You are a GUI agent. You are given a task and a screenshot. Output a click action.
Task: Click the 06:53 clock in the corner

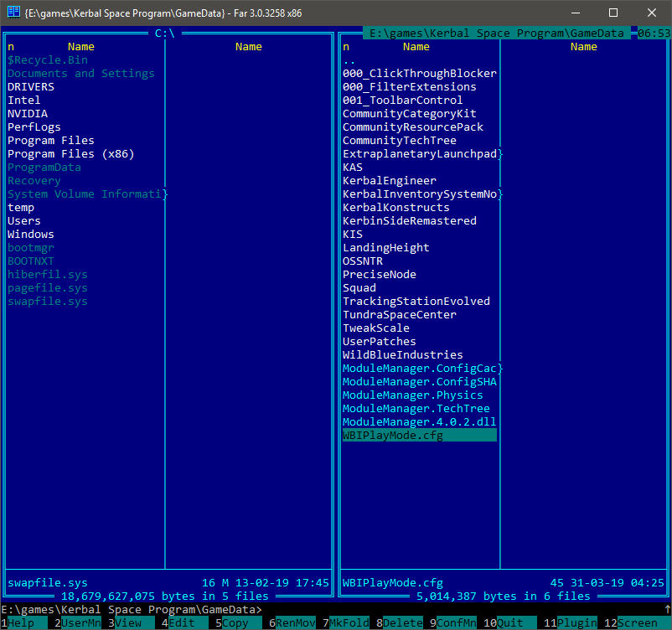[x=654, y=33]
